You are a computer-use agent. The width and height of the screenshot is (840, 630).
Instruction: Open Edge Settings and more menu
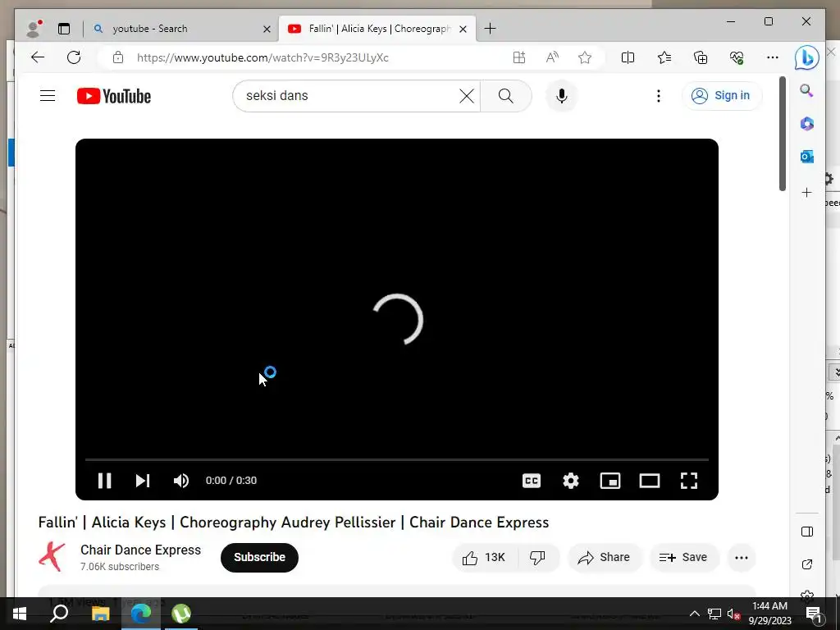pos(773,57)
